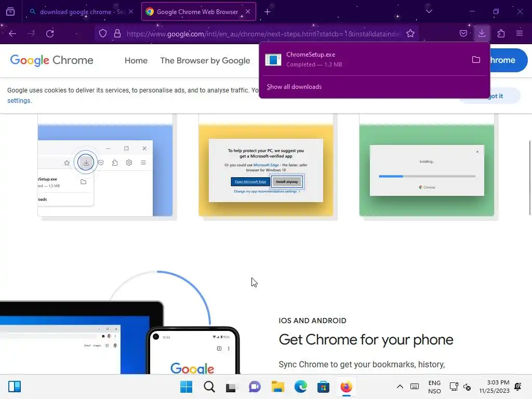This screenshot has height=399, width=532.
Task: Go forward one page
Action: coord(31,34)
